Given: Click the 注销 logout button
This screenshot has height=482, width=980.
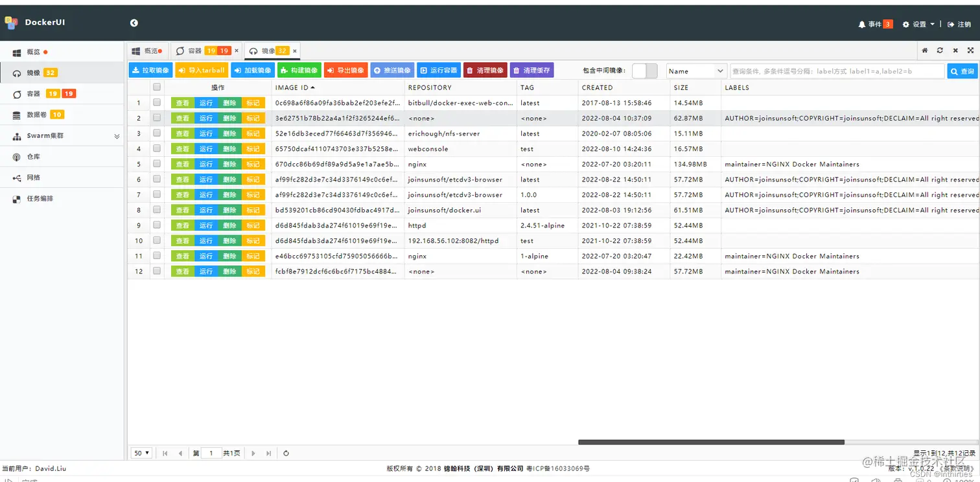Looking at the screenshot, I should pos(959,24).
